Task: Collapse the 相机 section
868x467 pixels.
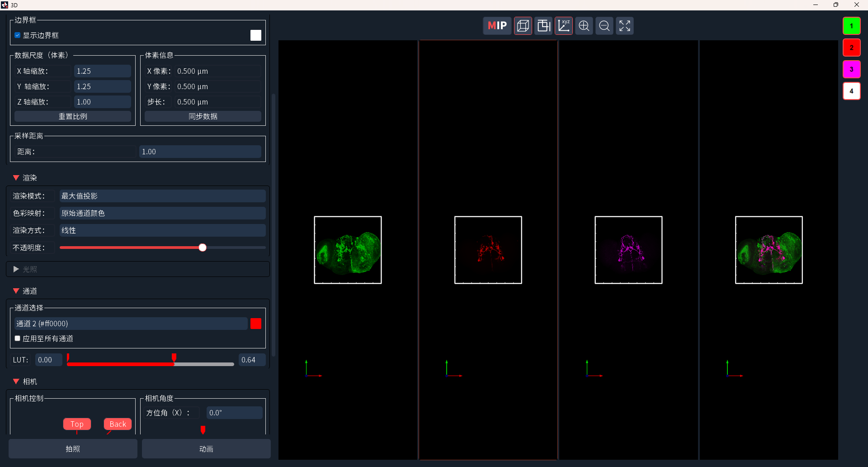Action: [16, 381]
